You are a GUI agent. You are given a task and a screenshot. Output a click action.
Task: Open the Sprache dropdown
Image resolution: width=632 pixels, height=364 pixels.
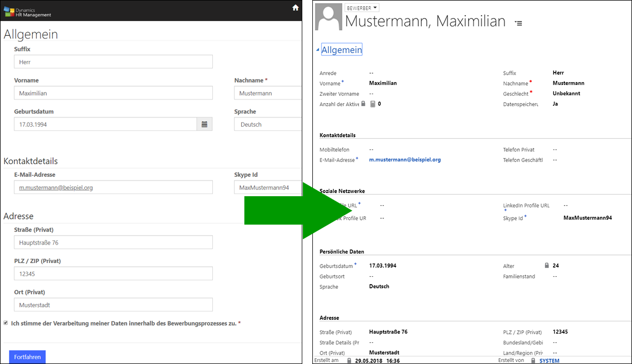click(268, 124)
